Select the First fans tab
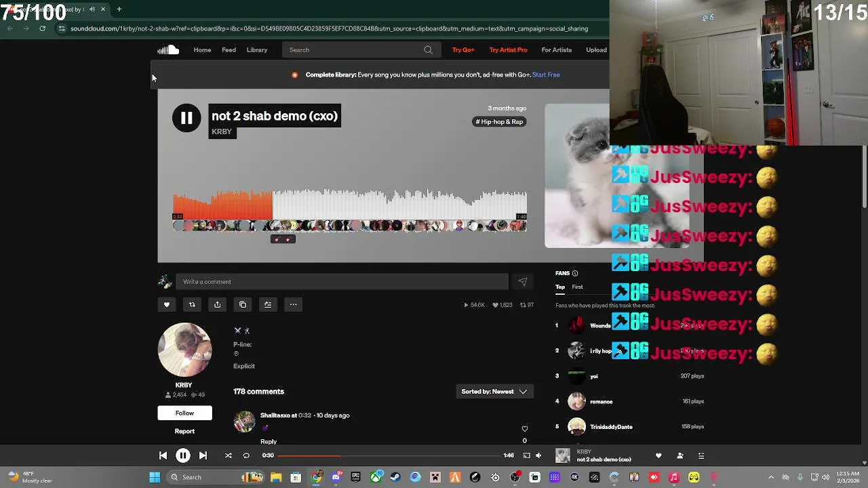 577,287
